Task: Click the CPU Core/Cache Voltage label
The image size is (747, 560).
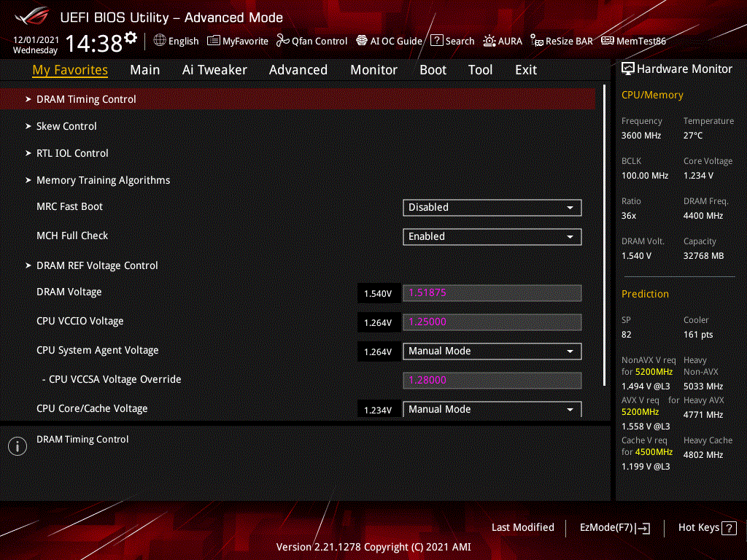Action: pos(92,408)
